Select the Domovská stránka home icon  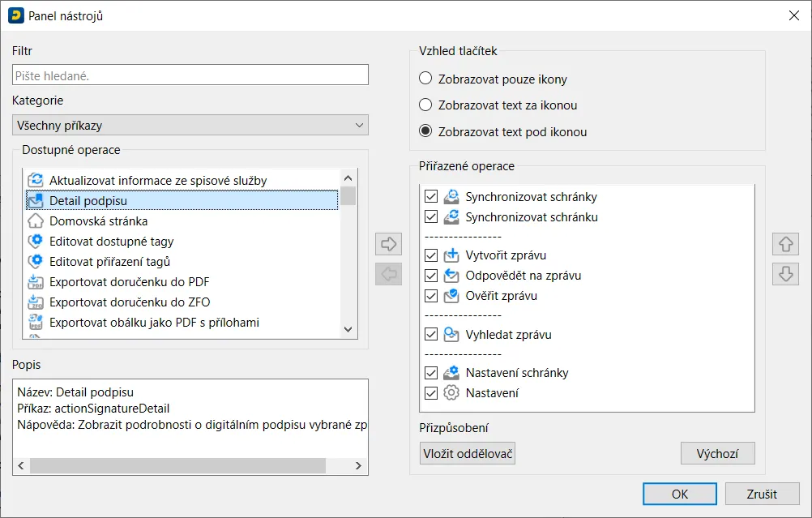click(x=36, y=221)
